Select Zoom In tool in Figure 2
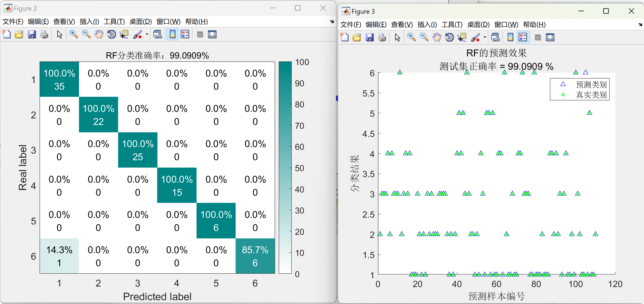The image size is (644, 304). tap(74, 34)
